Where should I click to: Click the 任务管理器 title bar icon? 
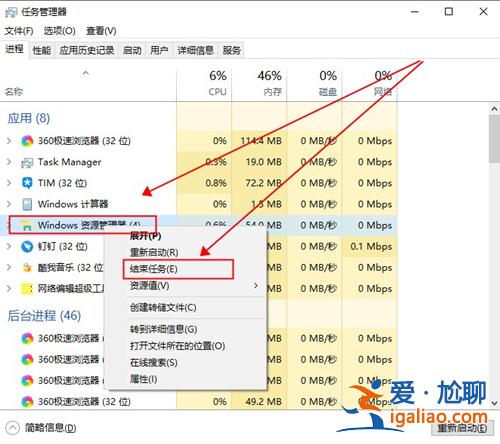pos(11,12)
